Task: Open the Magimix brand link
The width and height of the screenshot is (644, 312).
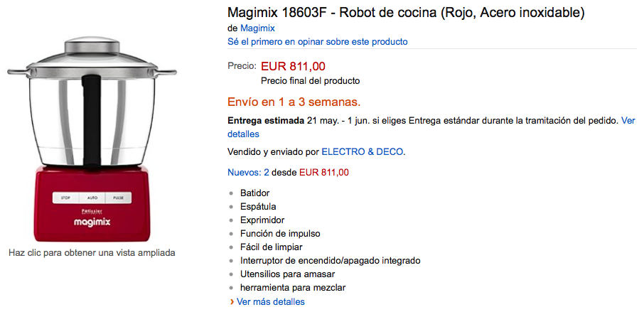Action: coord(257,28)
